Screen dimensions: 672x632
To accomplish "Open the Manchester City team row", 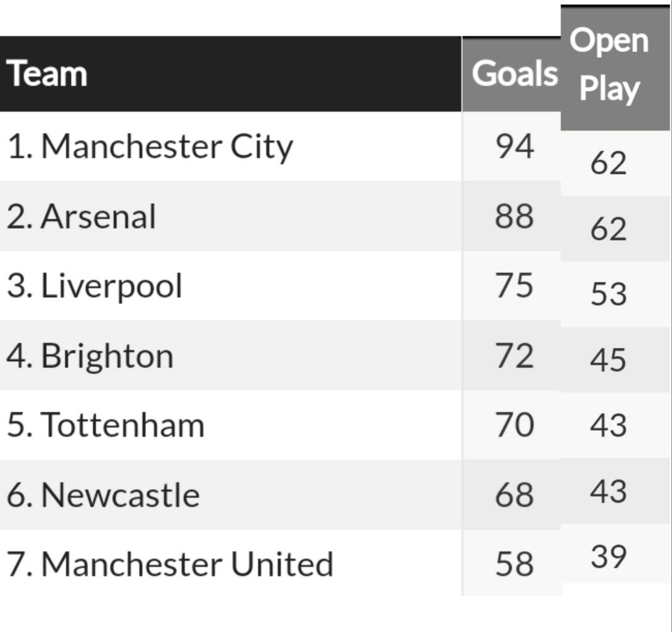I will coord(150,148).
